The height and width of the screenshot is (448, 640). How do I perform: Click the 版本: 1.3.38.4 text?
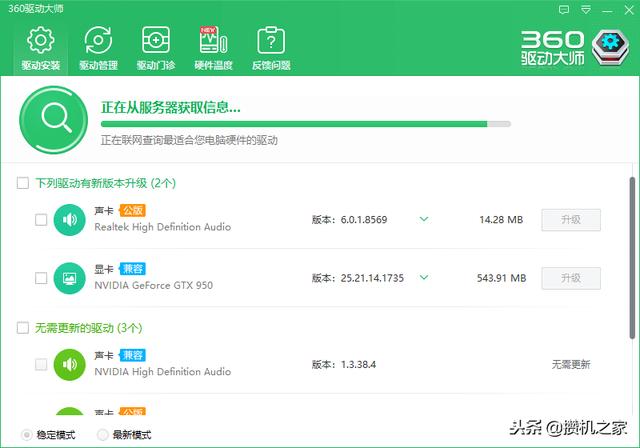pos(344,364)
